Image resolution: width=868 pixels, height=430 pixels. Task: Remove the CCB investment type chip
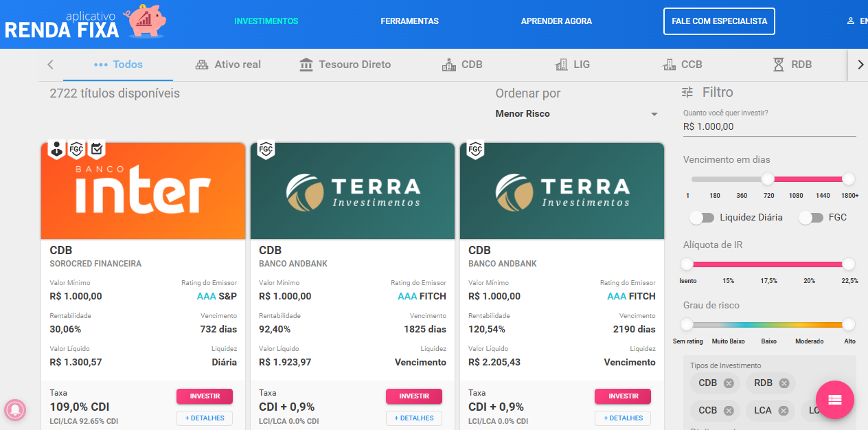pyautogui.click(x=729, y=411)
